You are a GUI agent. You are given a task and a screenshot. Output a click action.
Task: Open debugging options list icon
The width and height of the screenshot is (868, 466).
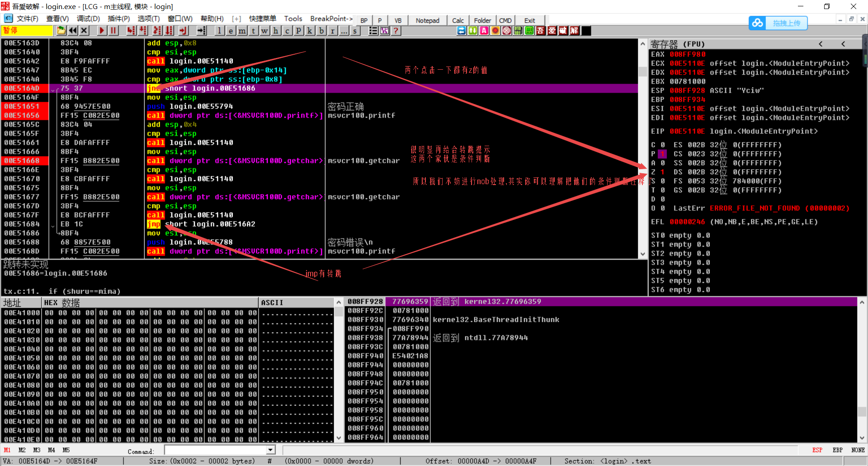(x=373, y=31)
